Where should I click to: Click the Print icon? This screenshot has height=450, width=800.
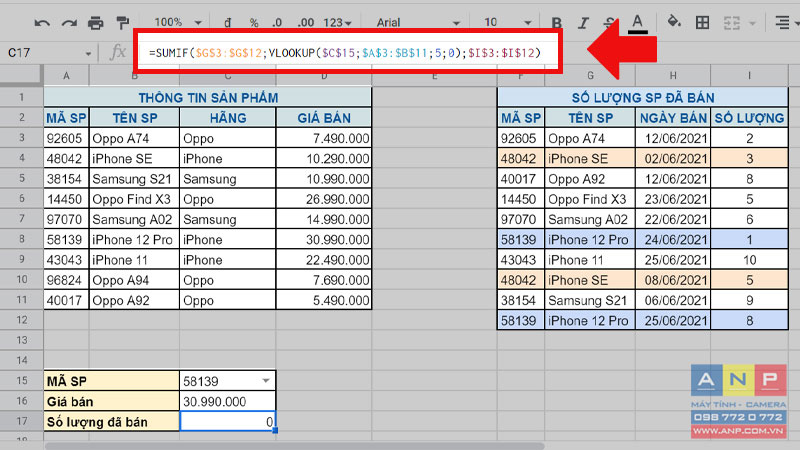coord(95,23)
